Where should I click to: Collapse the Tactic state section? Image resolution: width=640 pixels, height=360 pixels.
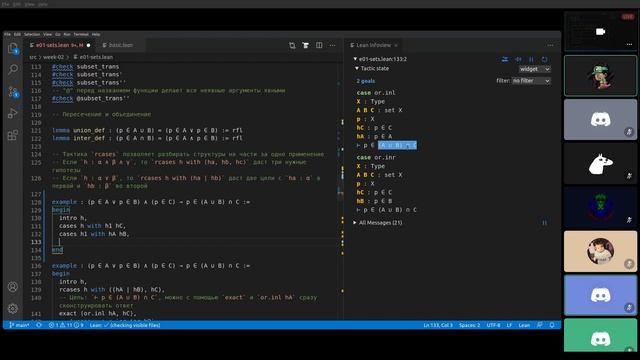coord(357,69)
